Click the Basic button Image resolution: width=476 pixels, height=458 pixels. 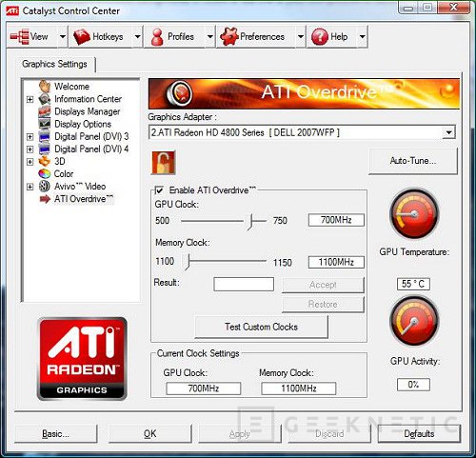[x=55, y=433]
